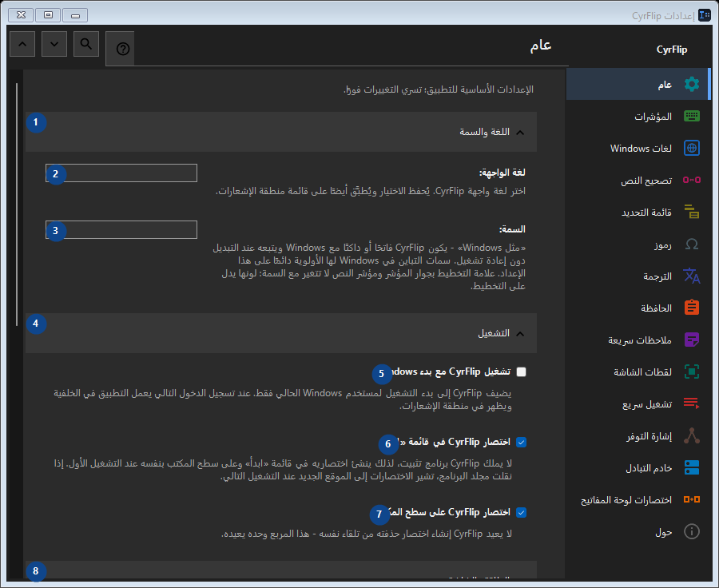Viewport: 719px width, 588px height.
Task: Open the حول about page
Action: point(638,531)
